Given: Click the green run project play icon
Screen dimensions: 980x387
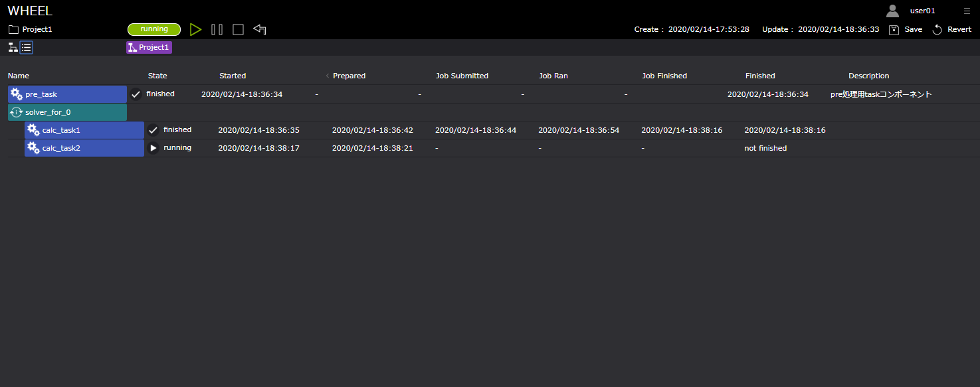Looking at the screenshot, I should coord(195,29).
